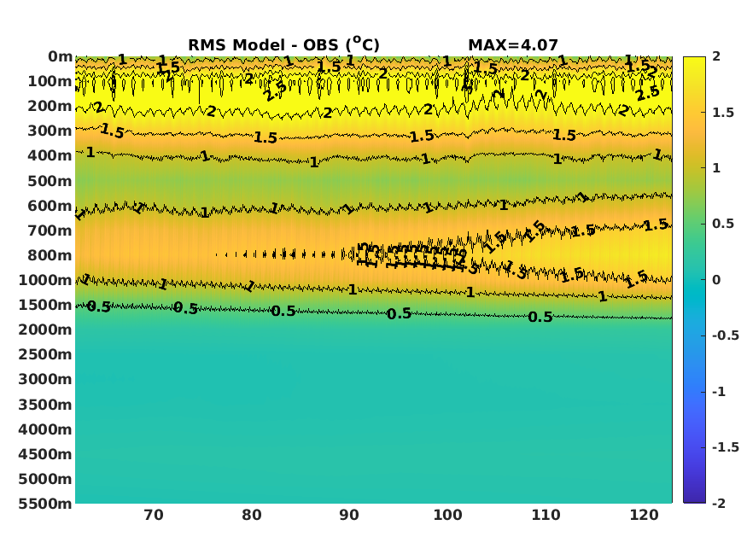Image resolution: width=747 pixels, height=560 pixels.
Task: Pick the '700m' depth label
Action: click(x=50, y=230)
